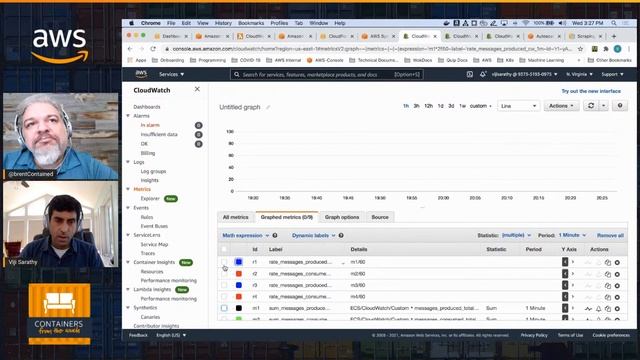The image size is (640, 360).
Task: Open Dashboards in CloudWatch sidebar
Action: pos(147,107)
